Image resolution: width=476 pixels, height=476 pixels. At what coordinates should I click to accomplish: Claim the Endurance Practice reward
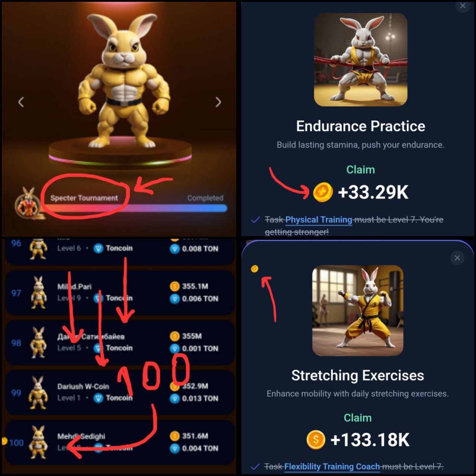[360, 170]
